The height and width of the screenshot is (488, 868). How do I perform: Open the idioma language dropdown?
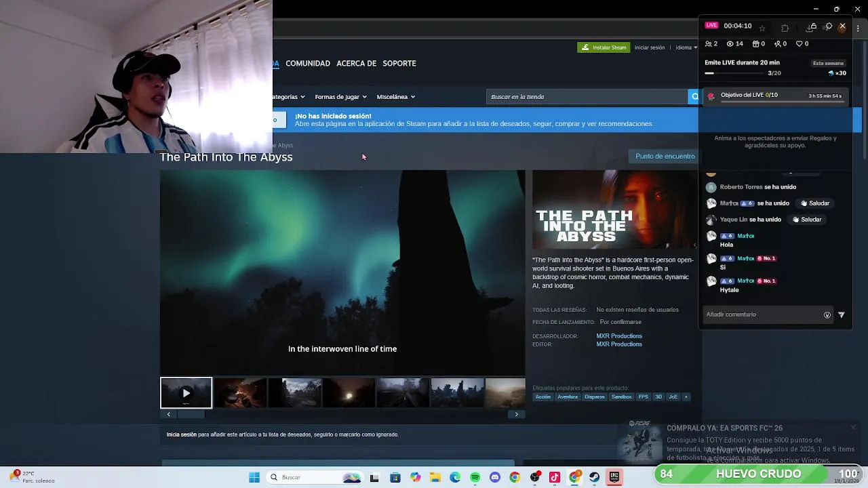tap(686, 47)
